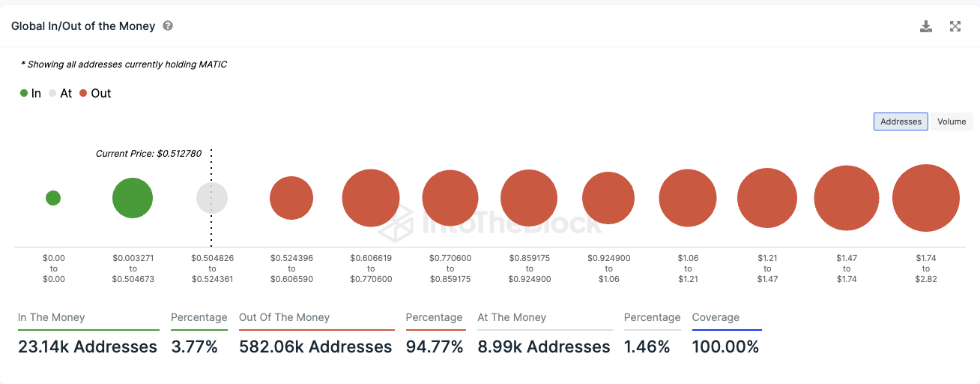Click the large green $0.003271 bubble
This screenshot has width=980, height=384.
coord(133,198)
